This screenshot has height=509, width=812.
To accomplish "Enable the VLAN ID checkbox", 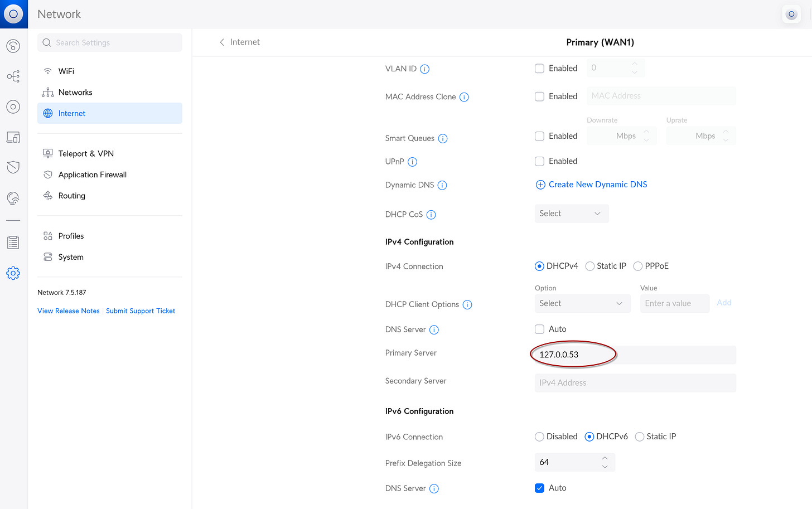I will coord(539,69).
